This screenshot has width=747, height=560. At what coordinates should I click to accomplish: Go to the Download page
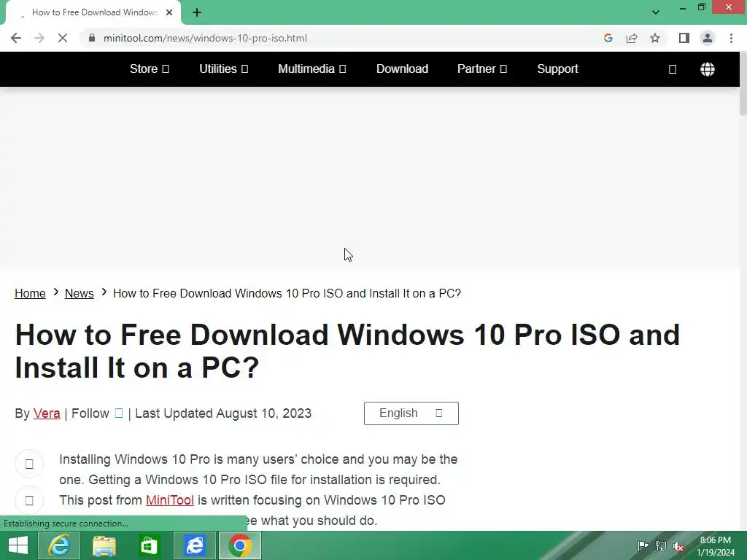(x=402, y=69)
